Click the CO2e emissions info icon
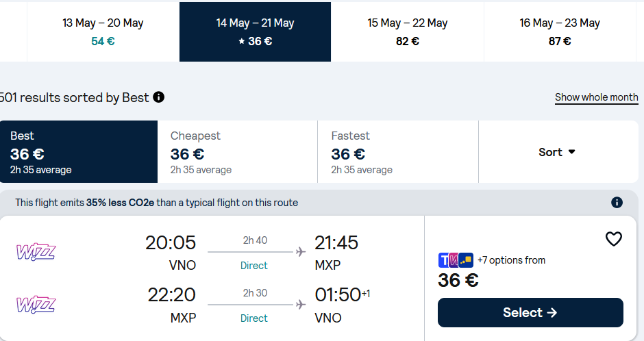The height and width of the screenshot is (341, 644). pyautogui.click(x=617, y=203)
